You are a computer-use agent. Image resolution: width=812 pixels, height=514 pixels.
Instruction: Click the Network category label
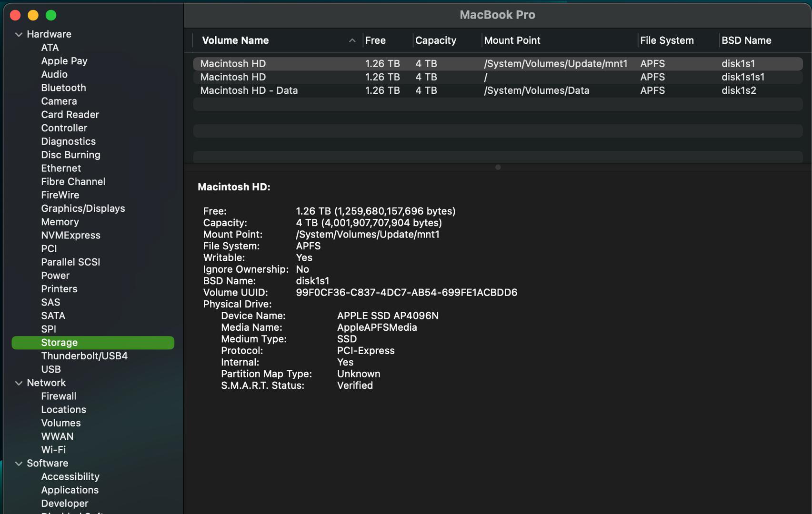(46, 383)
